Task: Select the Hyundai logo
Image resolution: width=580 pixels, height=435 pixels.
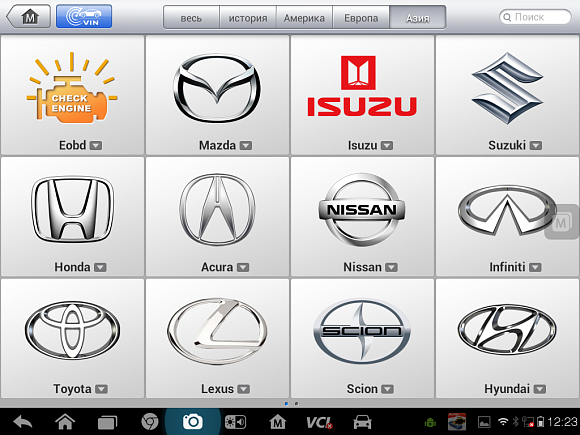Action: pos(507,330)
